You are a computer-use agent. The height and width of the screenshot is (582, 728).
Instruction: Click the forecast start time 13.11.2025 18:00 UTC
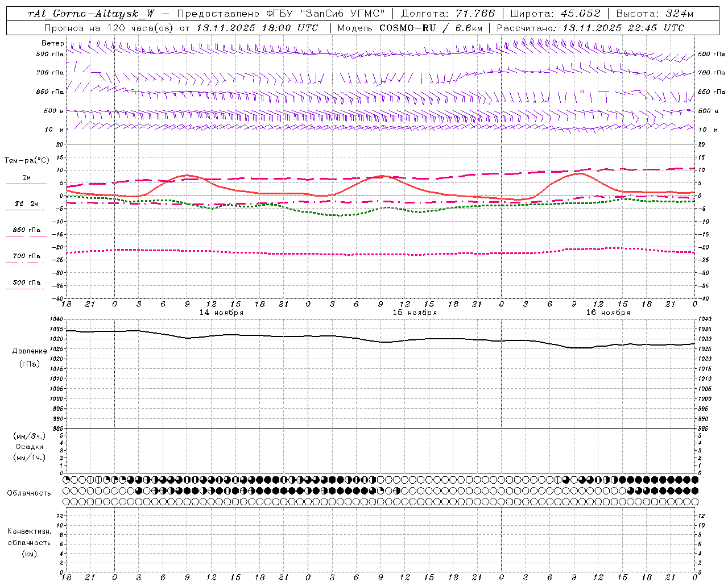[257, 28]
